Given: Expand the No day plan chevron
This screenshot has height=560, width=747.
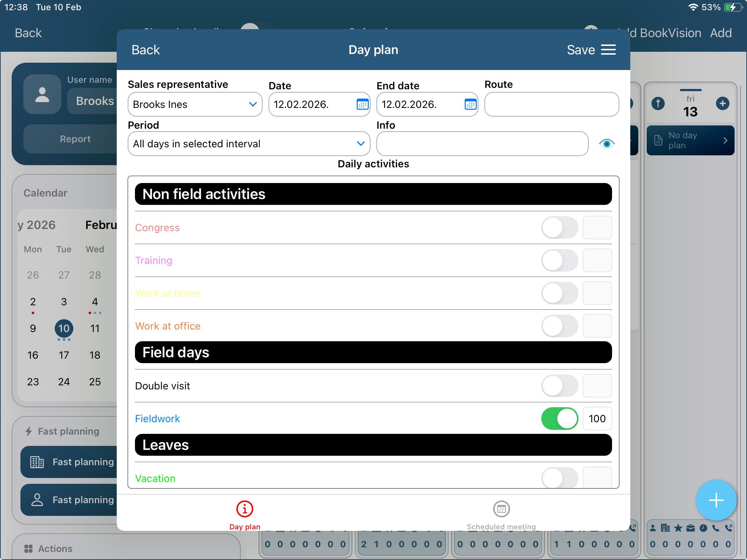Looking at the screenshot, I should pyautogui.click(x=725, y=140).
